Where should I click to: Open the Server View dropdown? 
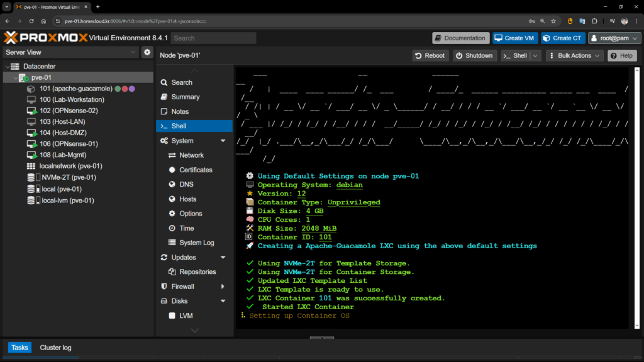[70, 52]
